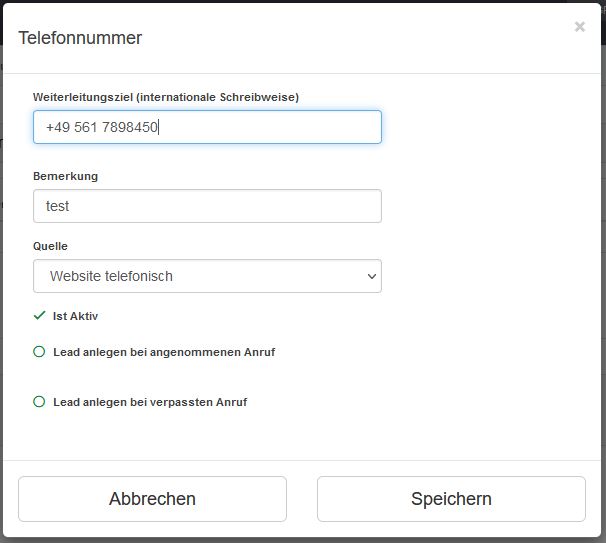606x543 pixels.
Task: Focus the Weiterleitungsziel phone number field
Action: 207,127
